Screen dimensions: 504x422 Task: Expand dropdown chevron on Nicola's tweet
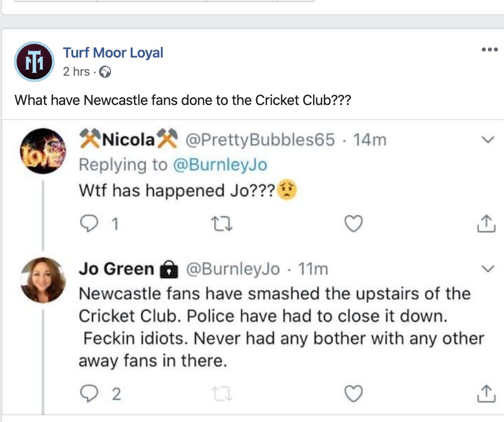tap(488, 140)
